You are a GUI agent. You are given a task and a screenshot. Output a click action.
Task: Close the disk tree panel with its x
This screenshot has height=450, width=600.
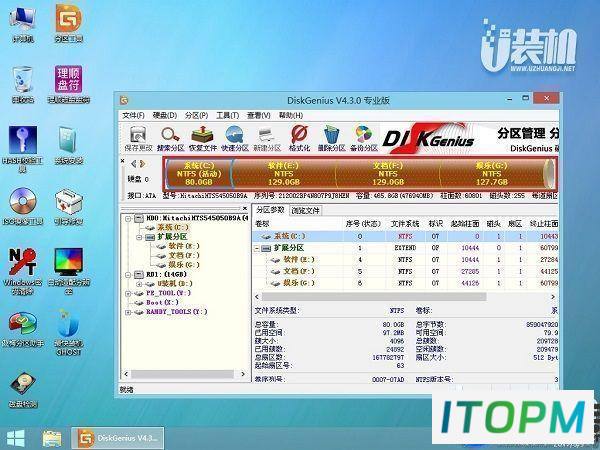(245, 208)
